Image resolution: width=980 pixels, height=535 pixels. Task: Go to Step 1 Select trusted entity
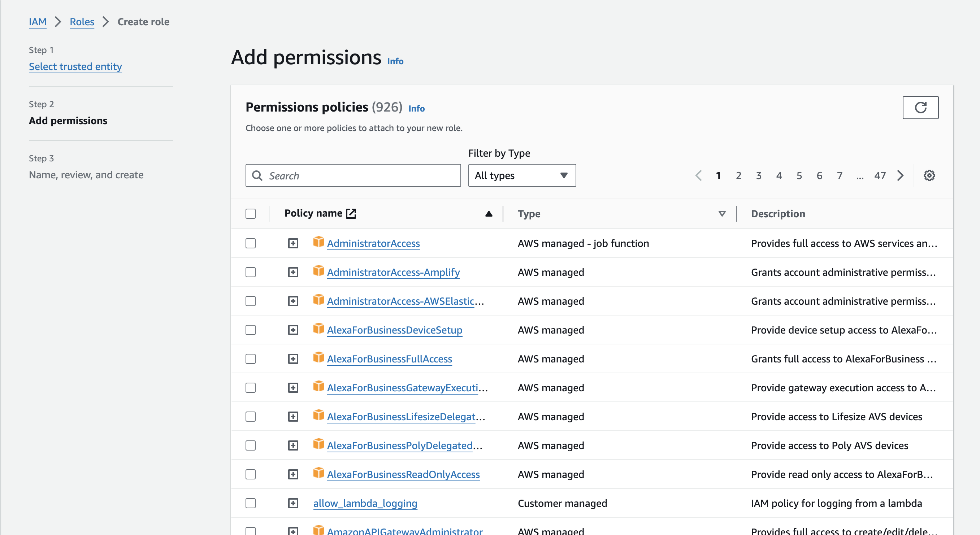pyautogui.click(x=75, y=66)
